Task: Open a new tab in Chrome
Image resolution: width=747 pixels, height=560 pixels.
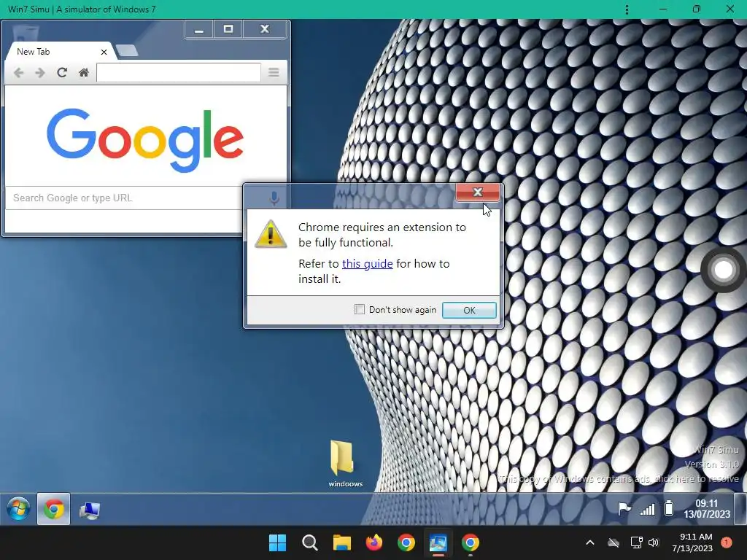Action: 127,50
